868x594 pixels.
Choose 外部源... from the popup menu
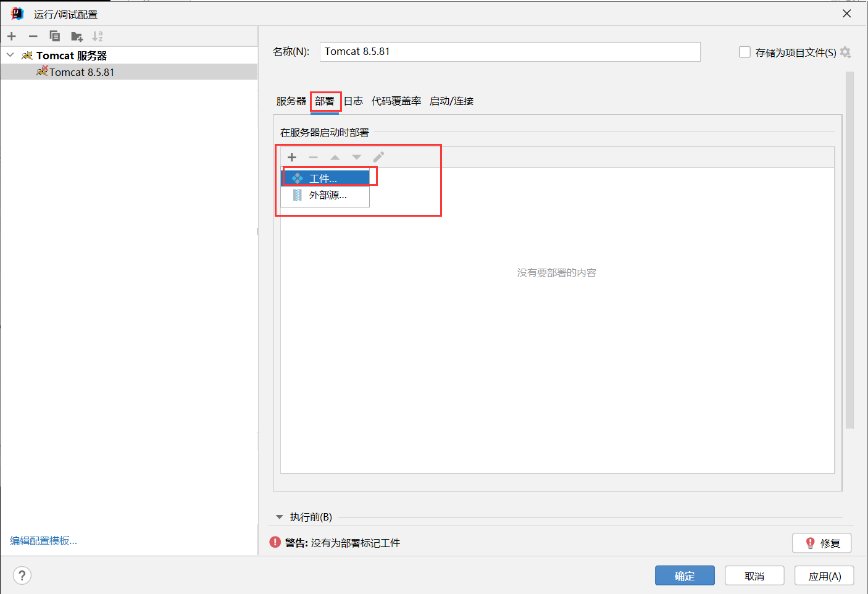coord(325,195)
